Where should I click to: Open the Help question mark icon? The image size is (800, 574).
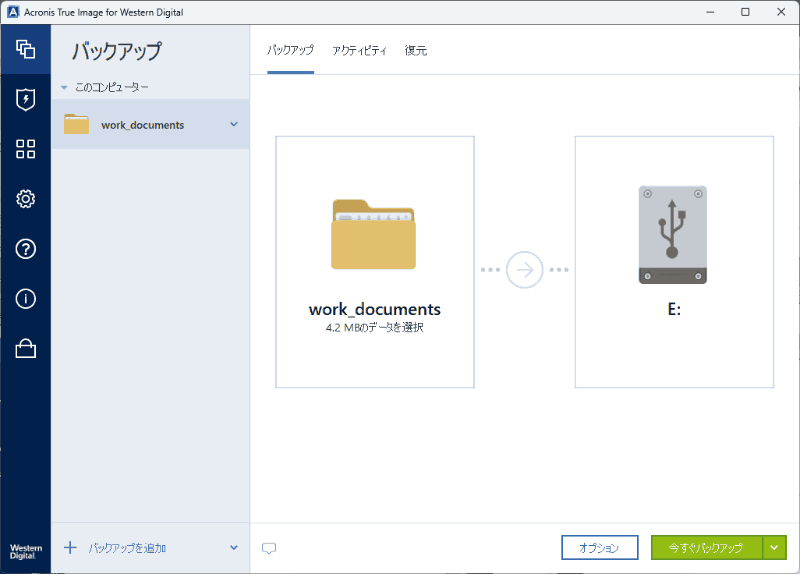pyautogui.click(x=26, y=249)
